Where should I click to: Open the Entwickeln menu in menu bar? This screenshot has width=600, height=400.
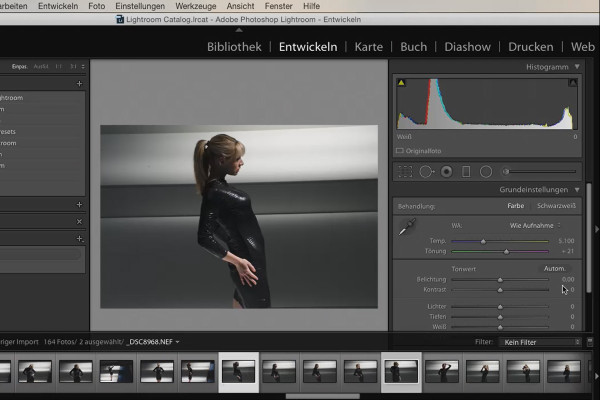pyautogui.click(x=58, y=6)
